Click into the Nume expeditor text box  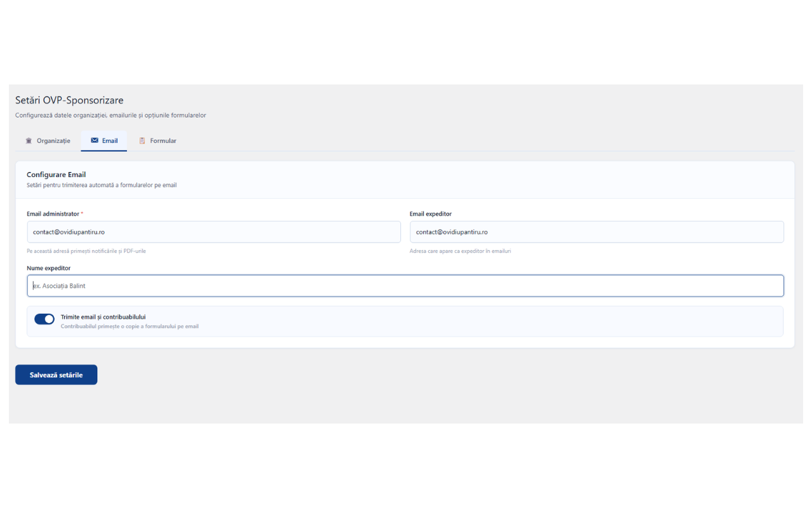click(x=405, y=286)
